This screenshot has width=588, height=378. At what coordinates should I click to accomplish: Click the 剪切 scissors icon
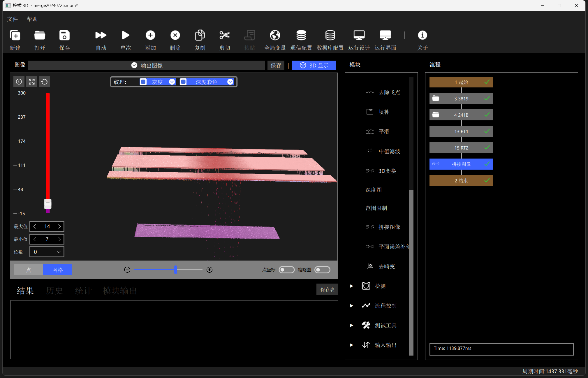point(225,35)
